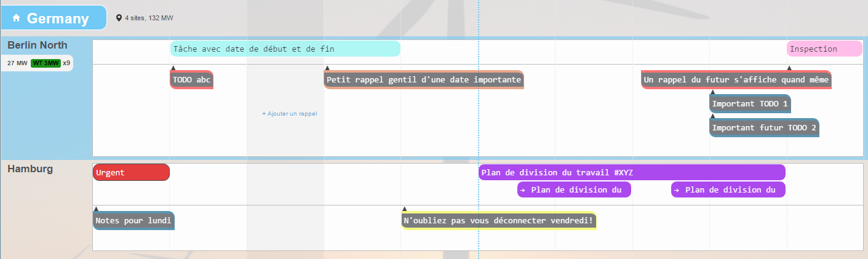Open the 'Notes pour lundi' reminder
This screenshot has width=868, height=259.
[133, 220]
